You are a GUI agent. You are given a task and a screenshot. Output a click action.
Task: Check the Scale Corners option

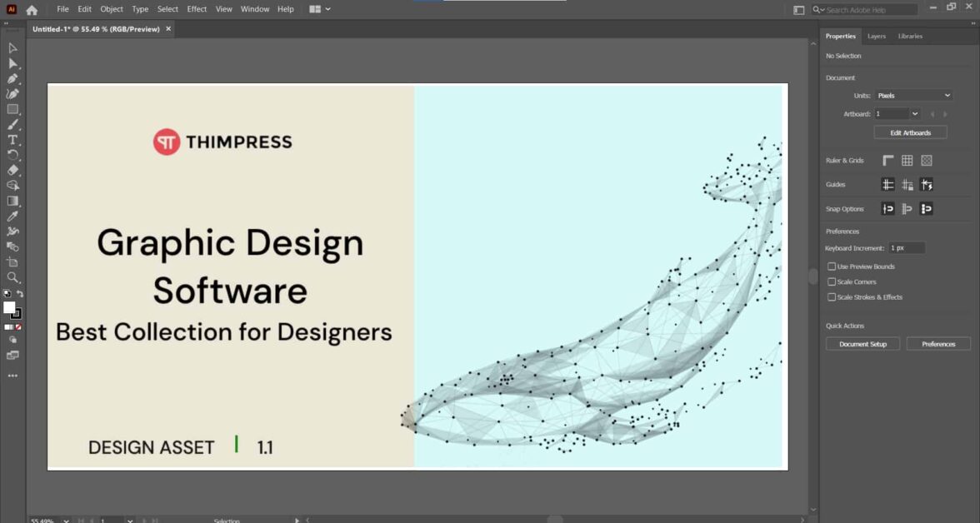tap(831, 281)
